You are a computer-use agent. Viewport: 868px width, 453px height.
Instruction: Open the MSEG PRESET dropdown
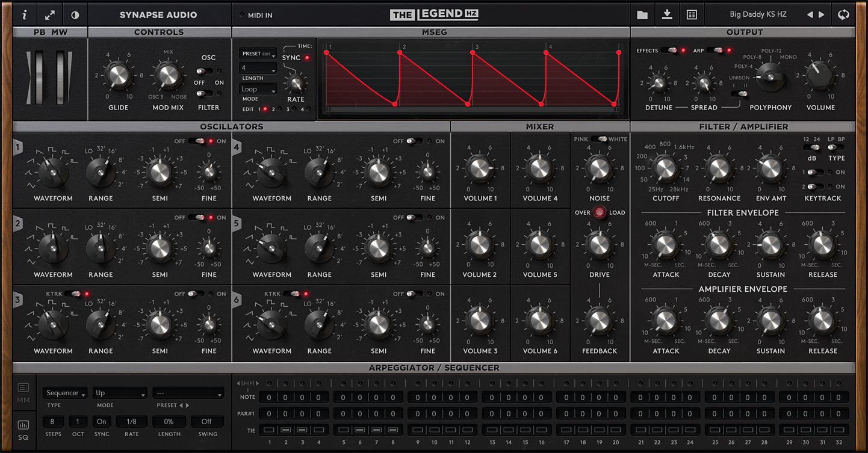258,54
